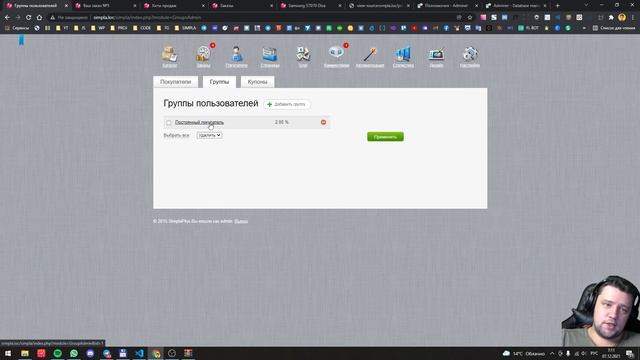
Task: Open the Statistics chart icon
Action: 403,54
